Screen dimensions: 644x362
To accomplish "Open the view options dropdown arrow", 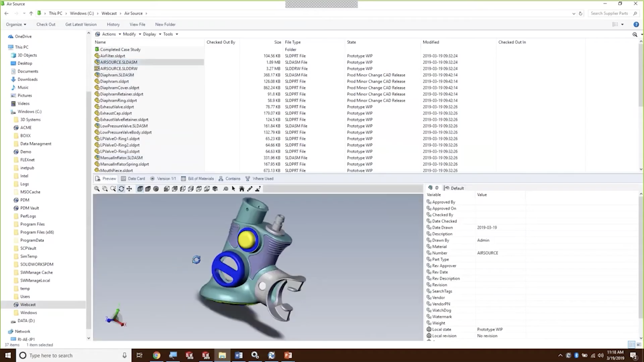I will click(x=622, y=24).
